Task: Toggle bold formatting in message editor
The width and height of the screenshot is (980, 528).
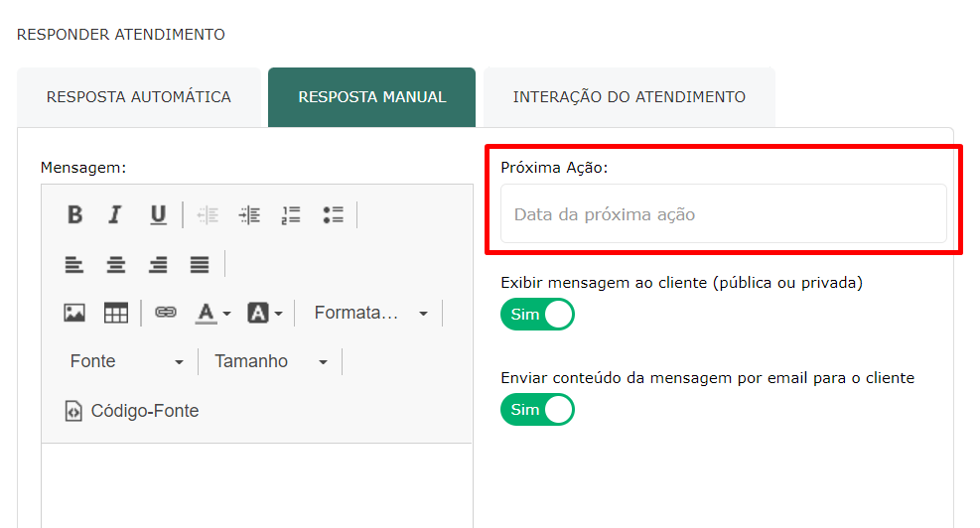Action: (x=75, y=215)
